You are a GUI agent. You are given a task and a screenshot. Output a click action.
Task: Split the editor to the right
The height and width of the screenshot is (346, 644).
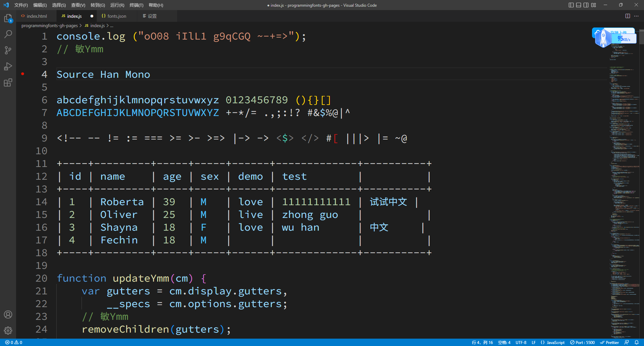(628, 16)
